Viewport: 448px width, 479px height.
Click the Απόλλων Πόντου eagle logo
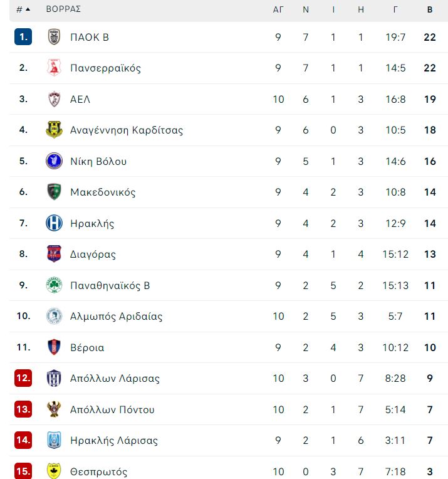(x=54, y=409)
